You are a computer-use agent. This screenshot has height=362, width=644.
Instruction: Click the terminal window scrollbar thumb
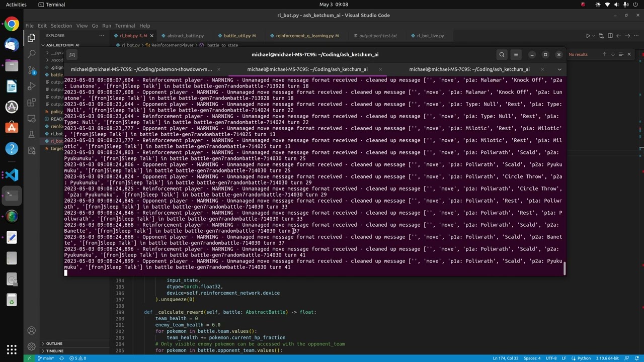pos(565,268)
